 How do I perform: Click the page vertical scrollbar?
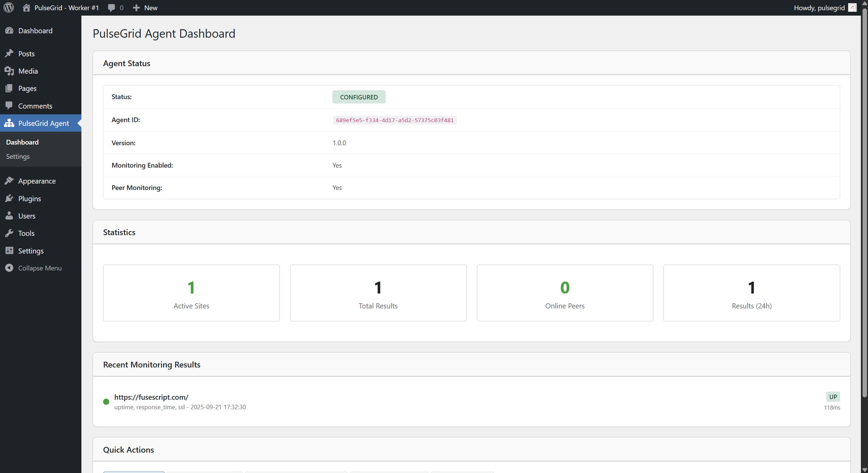(865, 204)
